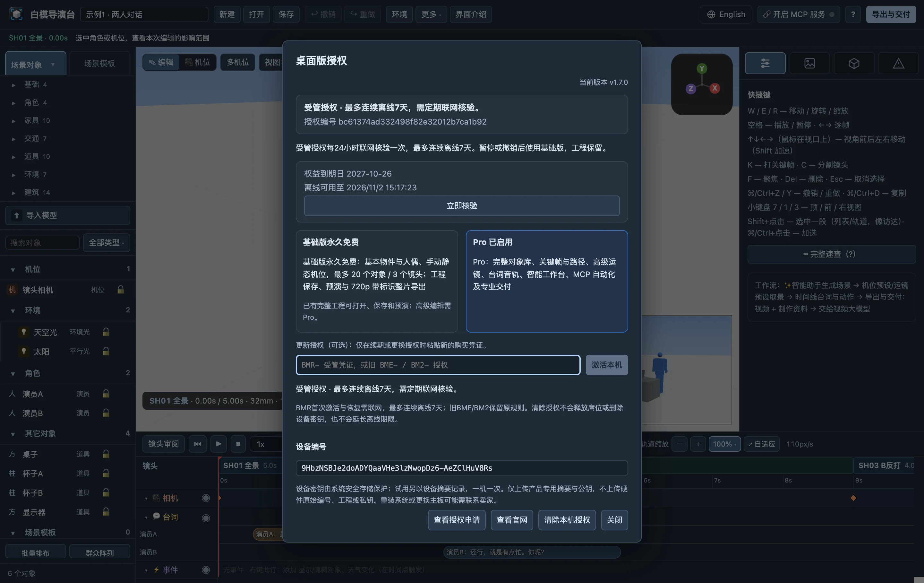Click 新建 in top toolbar
Screen dimensions: 924x583
[x=227, y=14]
